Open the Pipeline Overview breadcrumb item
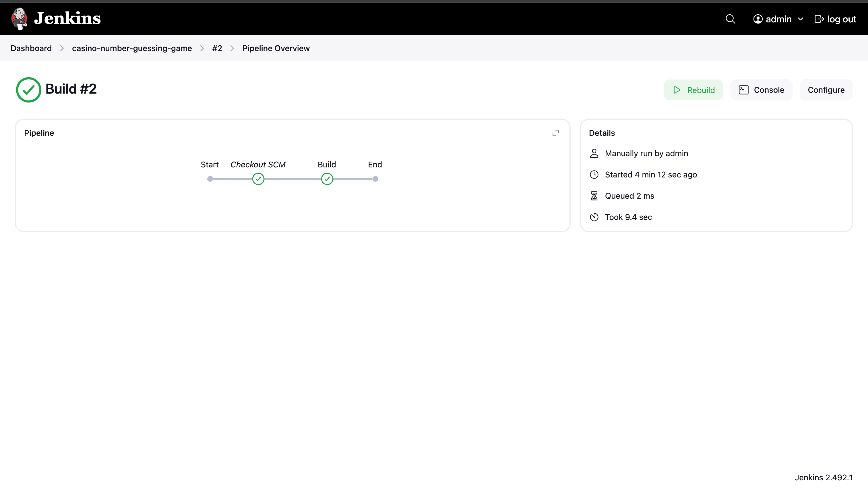 click(x=276, y=48)
